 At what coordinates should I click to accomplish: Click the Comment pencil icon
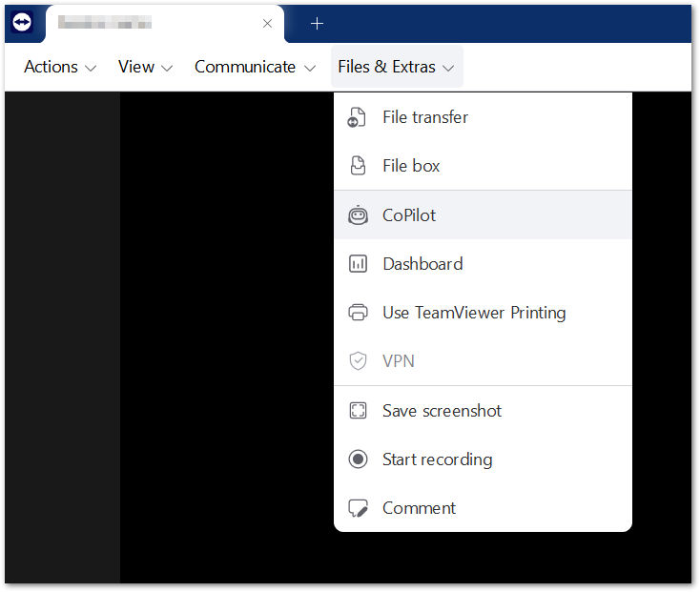pos(358,508)
